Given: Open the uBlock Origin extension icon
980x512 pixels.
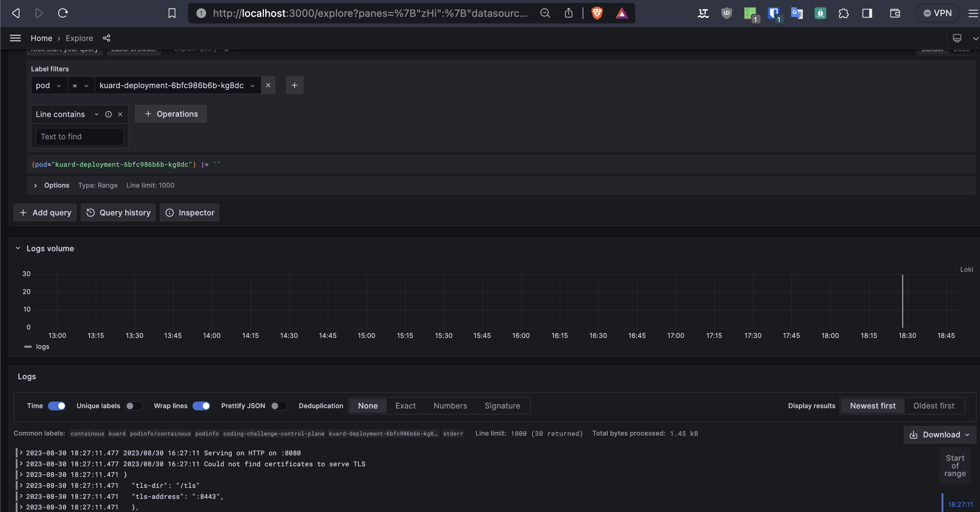Looking at the screenshot, I should pyautogui.click(x=726, y=13).
